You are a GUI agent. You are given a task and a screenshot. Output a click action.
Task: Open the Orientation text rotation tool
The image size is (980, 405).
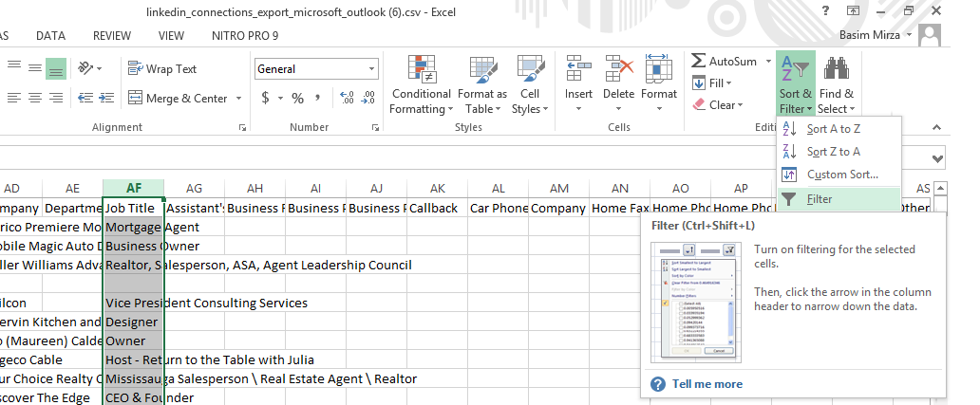click(89, 68)
